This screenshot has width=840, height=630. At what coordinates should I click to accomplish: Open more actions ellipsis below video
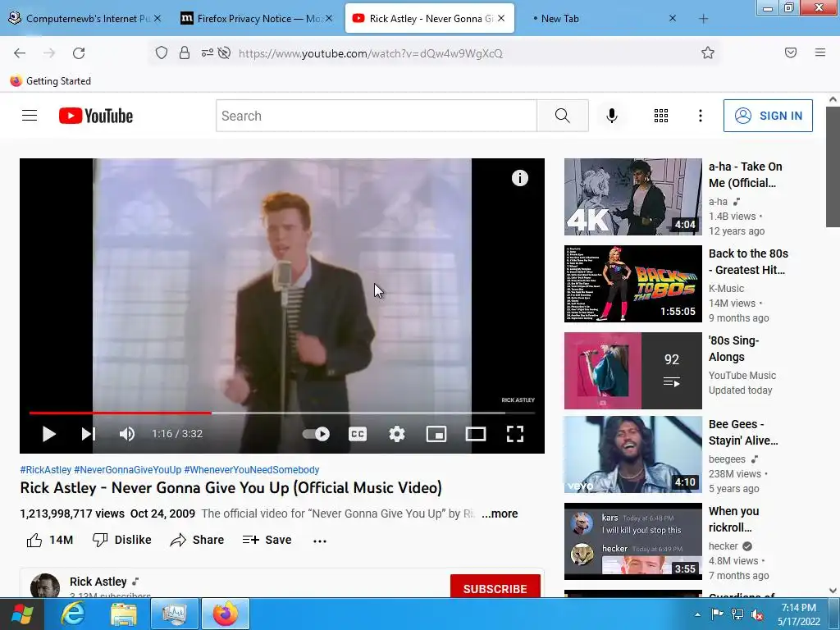pyautogui.click(x=320, y=541)
